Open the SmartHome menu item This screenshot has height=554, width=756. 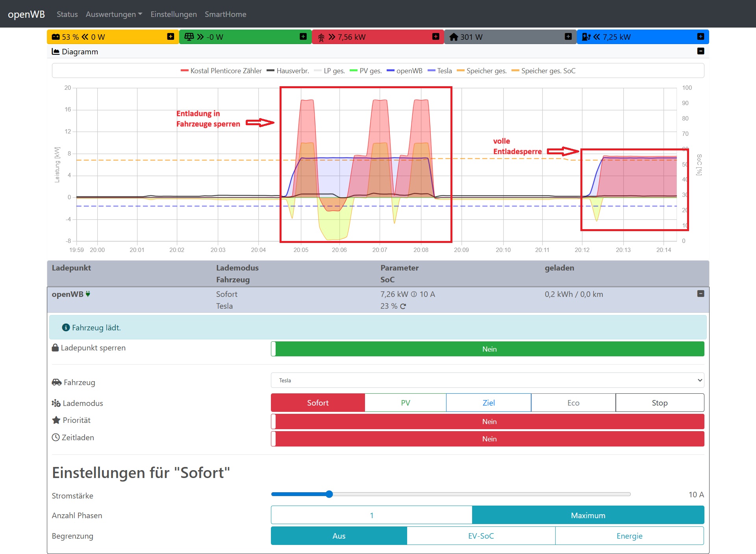click(225, 14)
